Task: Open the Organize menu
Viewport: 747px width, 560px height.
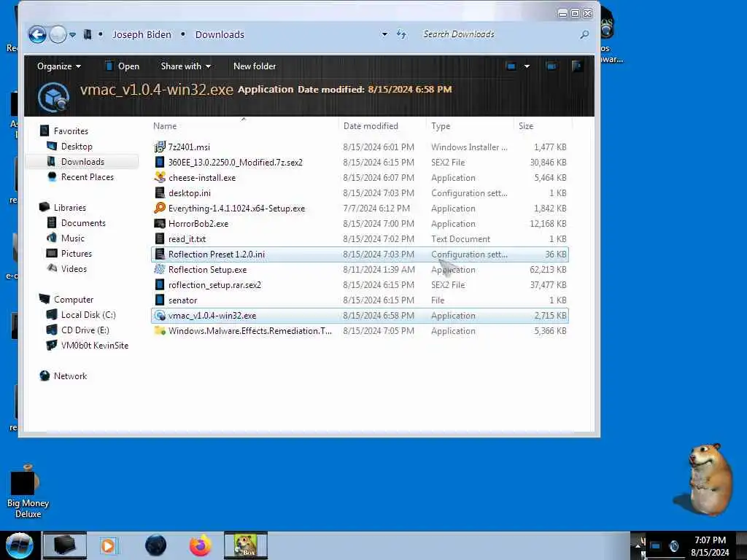Action: [59, 66]
